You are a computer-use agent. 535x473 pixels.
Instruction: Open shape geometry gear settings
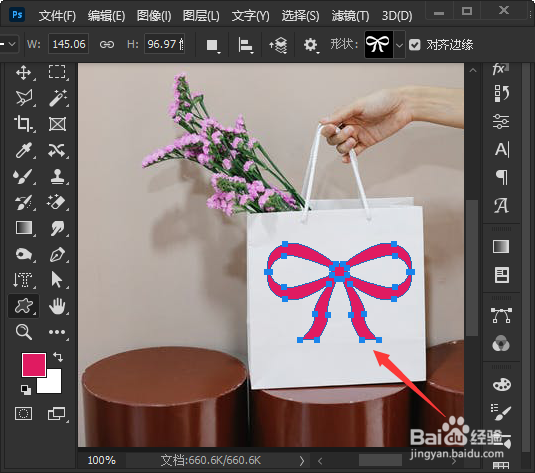(x=311, y=45)
